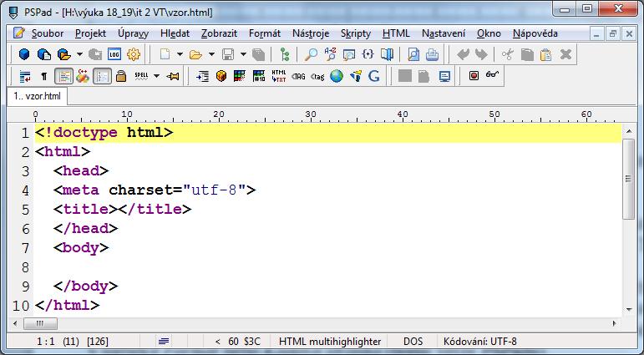
Task: Toggle line numbers icon
Action: (102, 76)
